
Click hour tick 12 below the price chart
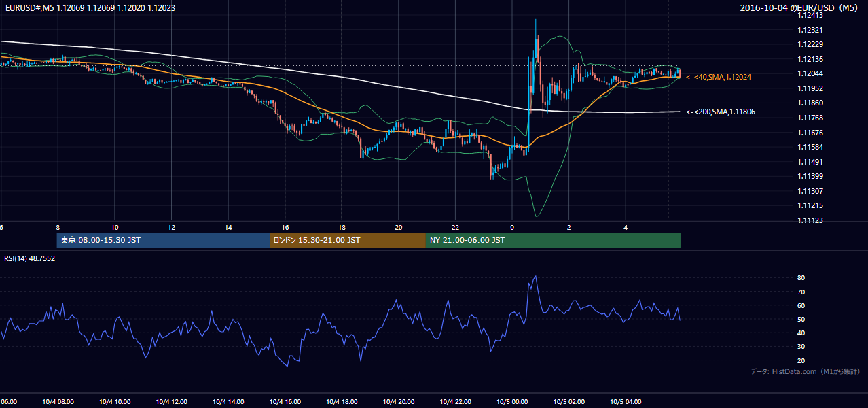[172, 228]
